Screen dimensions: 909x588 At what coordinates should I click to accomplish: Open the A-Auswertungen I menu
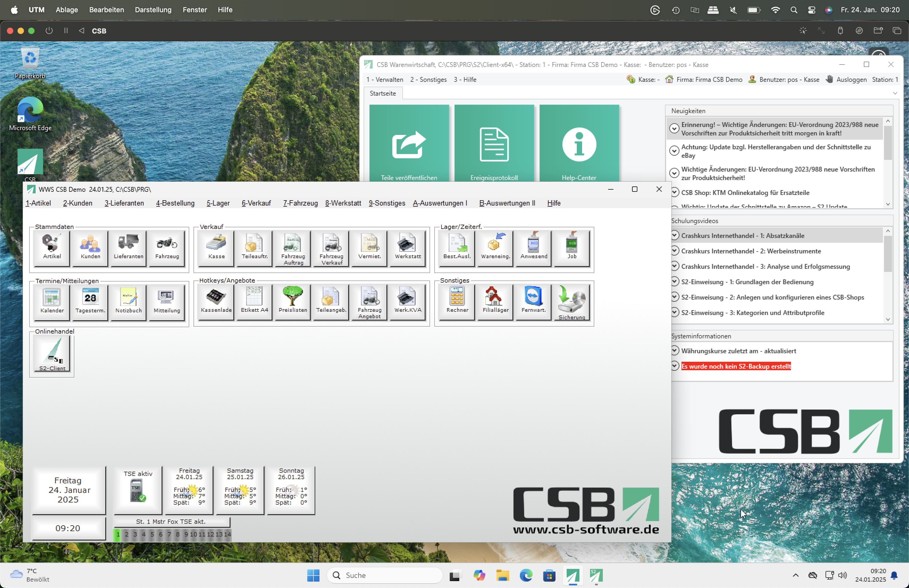(x=440, y=203)
